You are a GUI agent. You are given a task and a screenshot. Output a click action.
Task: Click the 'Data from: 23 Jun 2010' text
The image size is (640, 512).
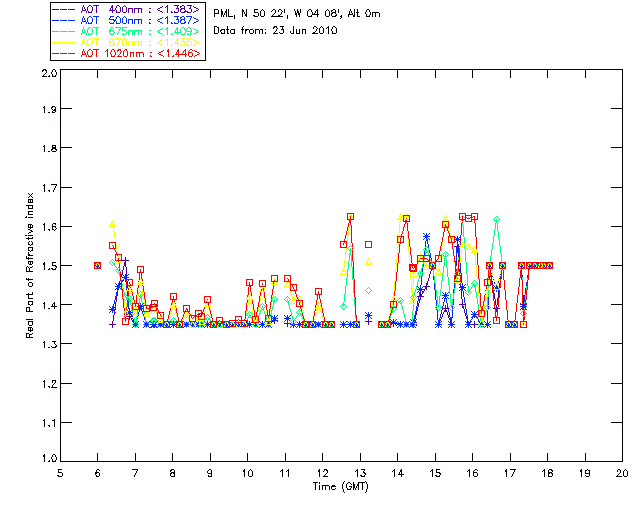(x=275, y=31)
